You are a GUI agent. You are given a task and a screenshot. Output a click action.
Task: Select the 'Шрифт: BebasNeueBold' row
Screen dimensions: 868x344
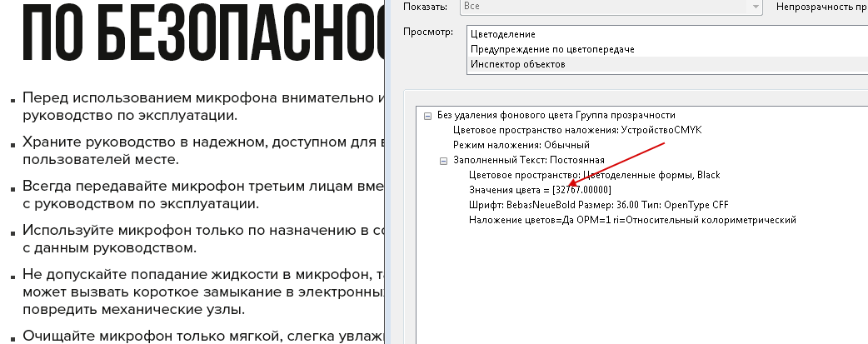pyautogui.click(x=598, y=205)
